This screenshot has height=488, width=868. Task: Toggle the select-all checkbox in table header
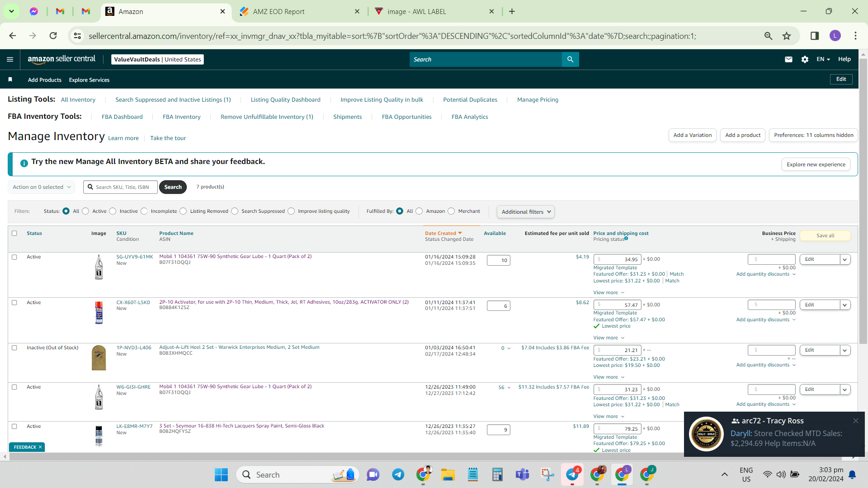click(x=14, y=233)
